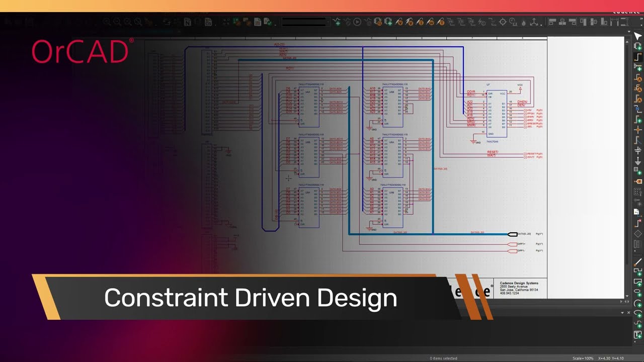Screen dimensions: 644x362
Task: Click the crosshair target toolbar icon
Action: (x=503, y=22)
